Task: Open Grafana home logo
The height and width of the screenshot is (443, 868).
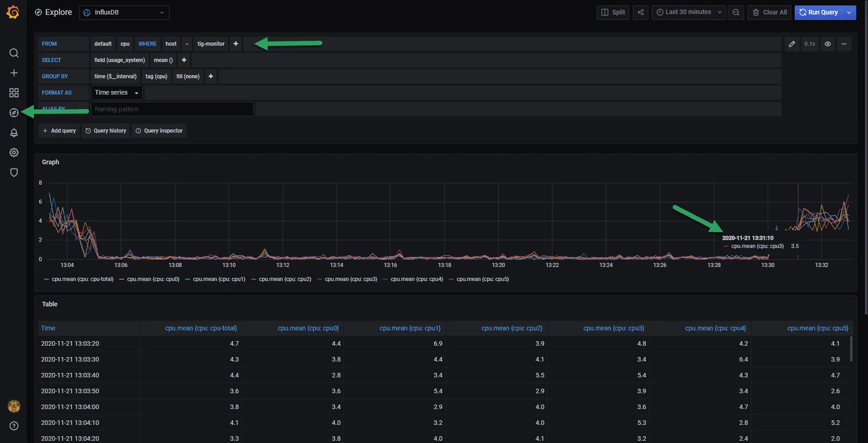Action: tap(13, 12)
